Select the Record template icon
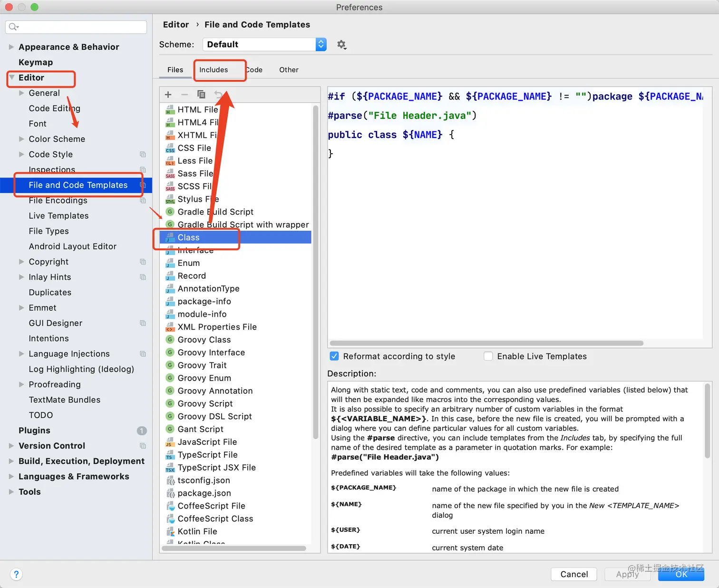 click(x=170, y=276)
